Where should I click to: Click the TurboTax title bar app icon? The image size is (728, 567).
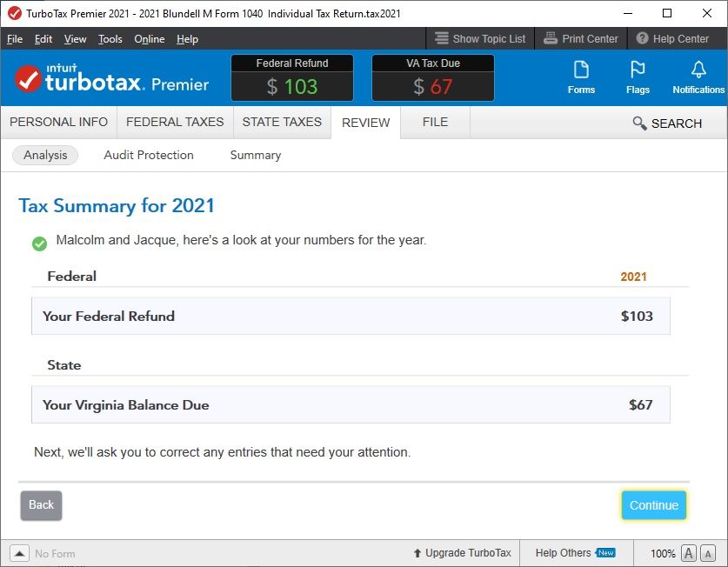[x=15, y=13]
